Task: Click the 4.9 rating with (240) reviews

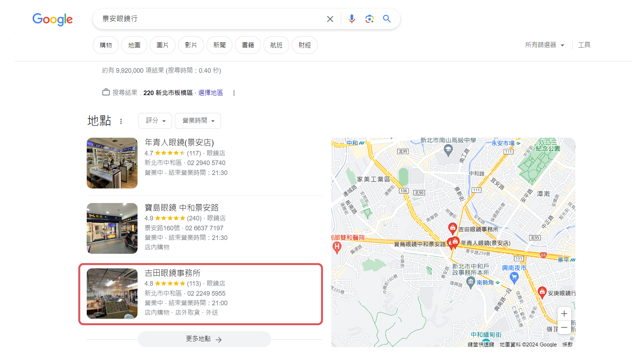Action: coord(173,218)
